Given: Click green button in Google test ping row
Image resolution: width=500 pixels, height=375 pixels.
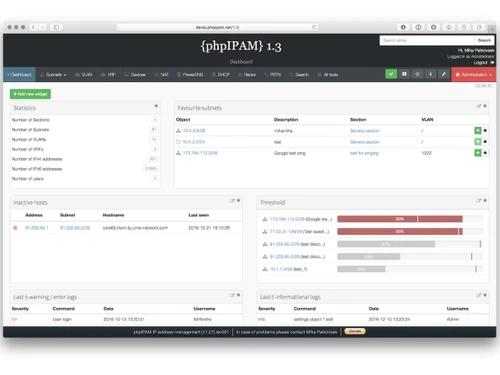Looking at the screenshot, I should (478, 153).
